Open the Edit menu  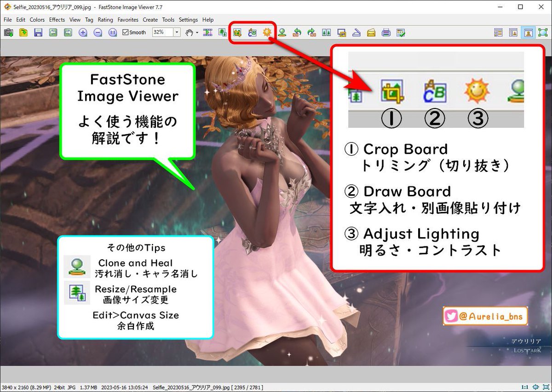point(21,20)
